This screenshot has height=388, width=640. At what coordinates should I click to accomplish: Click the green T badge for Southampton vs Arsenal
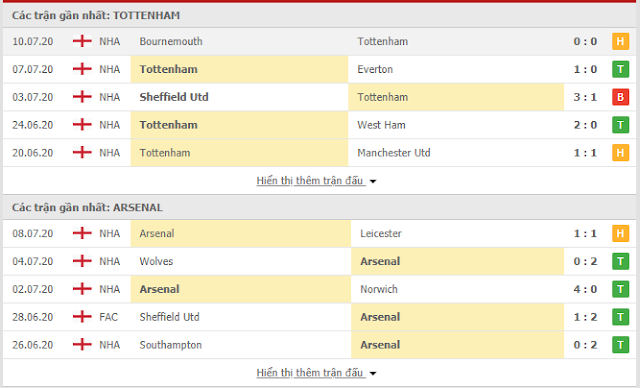pos(620,345)
